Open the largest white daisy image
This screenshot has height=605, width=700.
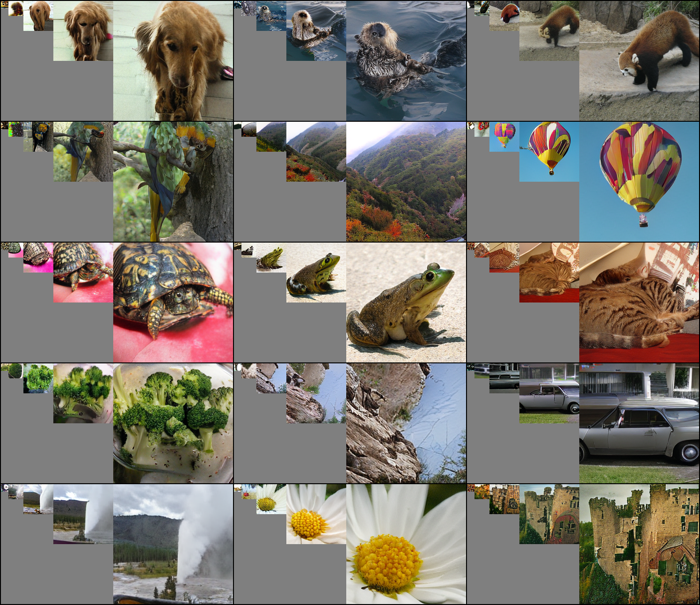pos(406,544)
